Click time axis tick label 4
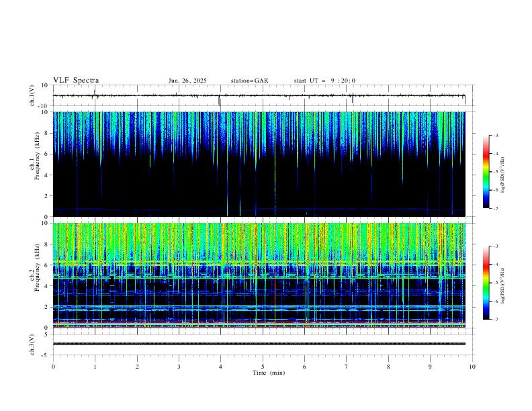The width and height of the screenshot is (532, 411). coord(220,367)
